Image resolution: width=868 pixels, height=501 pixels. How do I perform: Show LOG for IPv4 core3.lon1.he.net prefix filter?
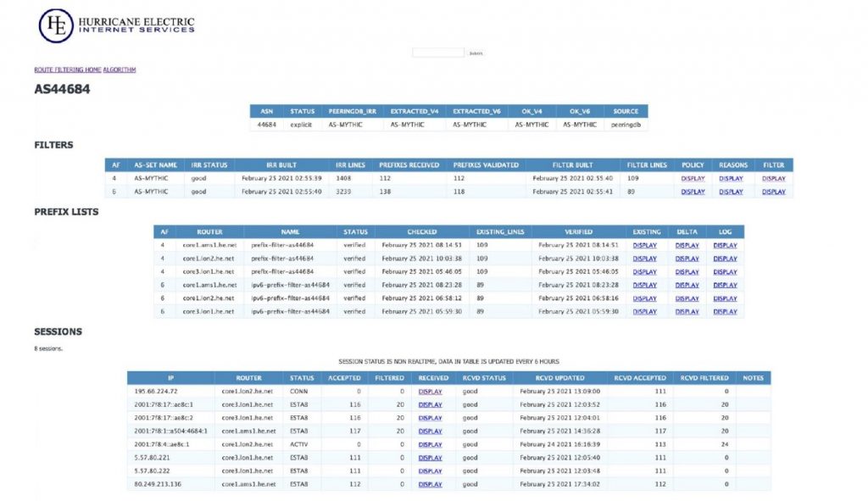[726, 272]
